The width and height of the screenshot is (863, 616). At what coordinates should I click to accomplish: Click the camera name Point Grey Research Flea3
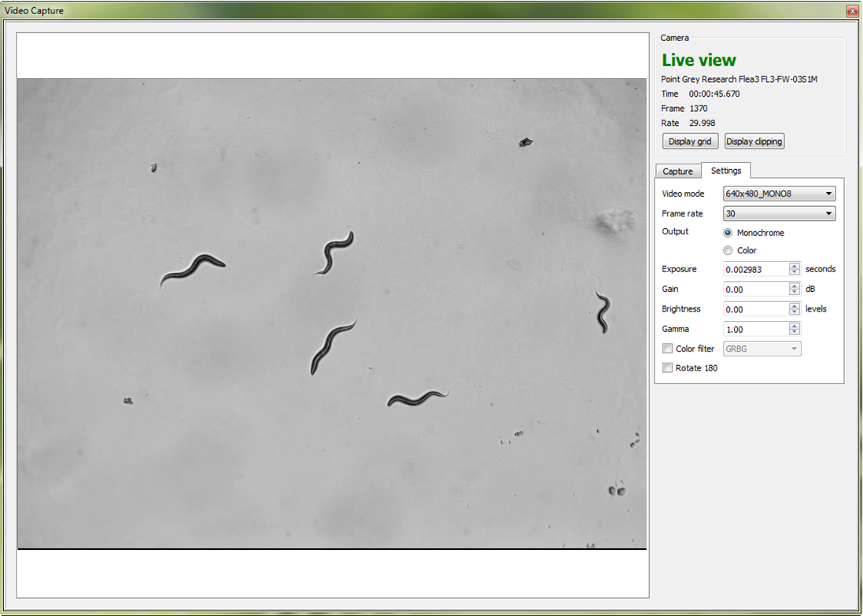tap(739, 79)
